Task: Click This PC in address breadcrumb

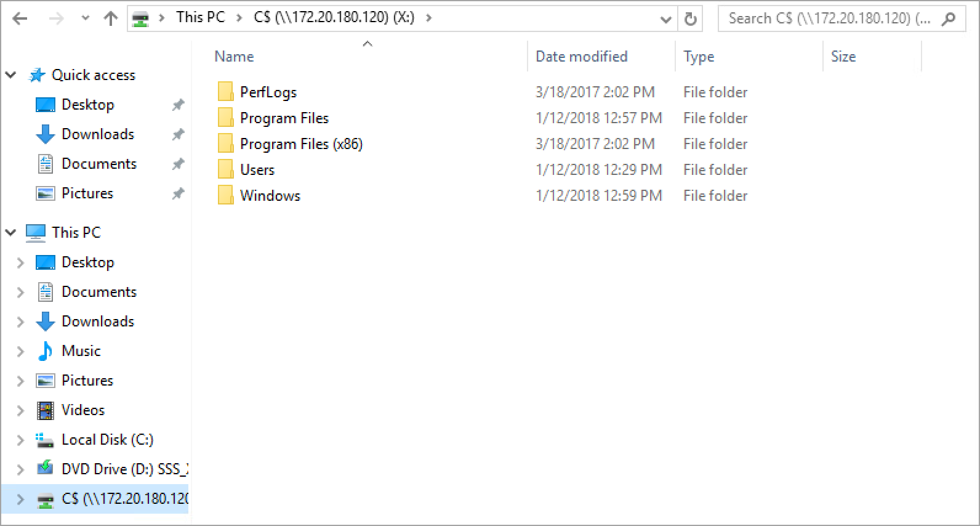Action: (200, 17)
